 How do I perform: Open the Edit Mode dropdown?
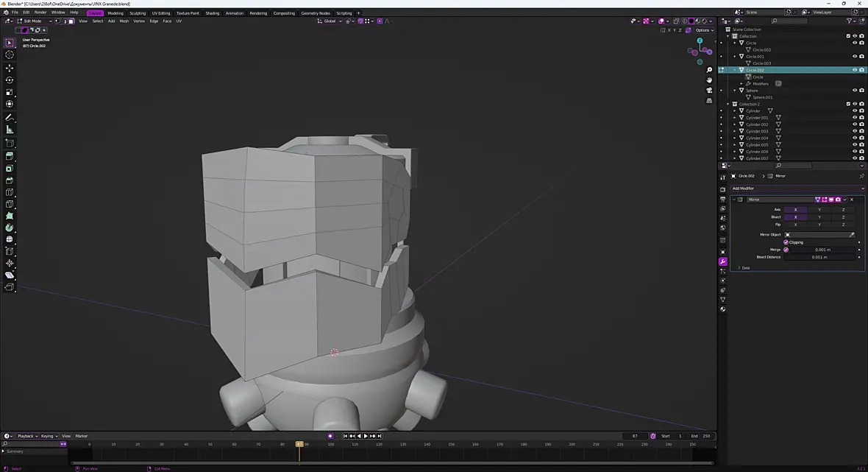click(x=34, y=21)
